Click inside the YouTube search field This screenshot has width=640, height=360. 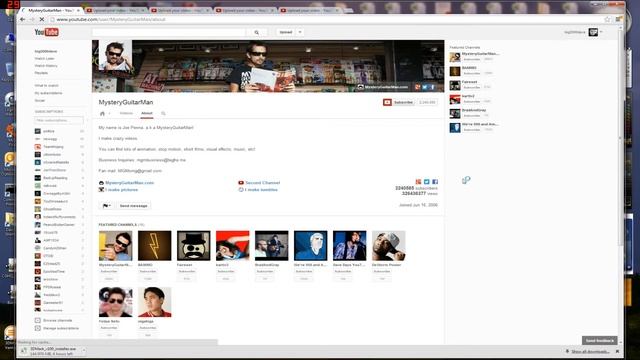[x=169, y=32]
